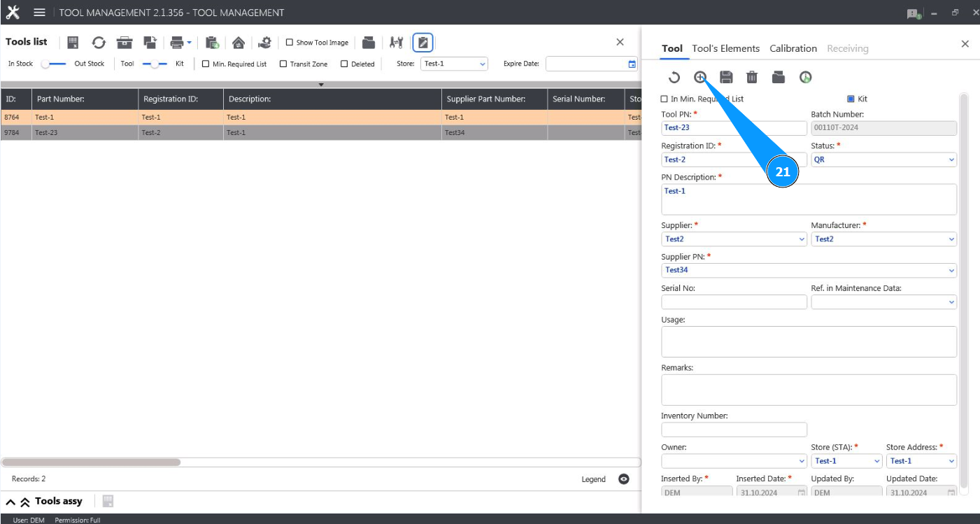This screenshot has width=980, height=524.
Task: Sort by Registration ID column header
Action: [181, 99]
